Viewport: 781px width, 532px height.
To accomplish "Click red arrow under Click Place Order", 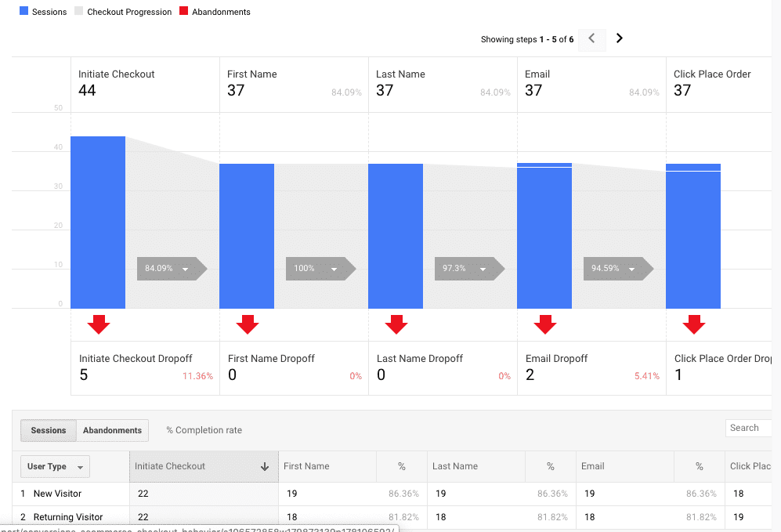I will tap(694, 324).
